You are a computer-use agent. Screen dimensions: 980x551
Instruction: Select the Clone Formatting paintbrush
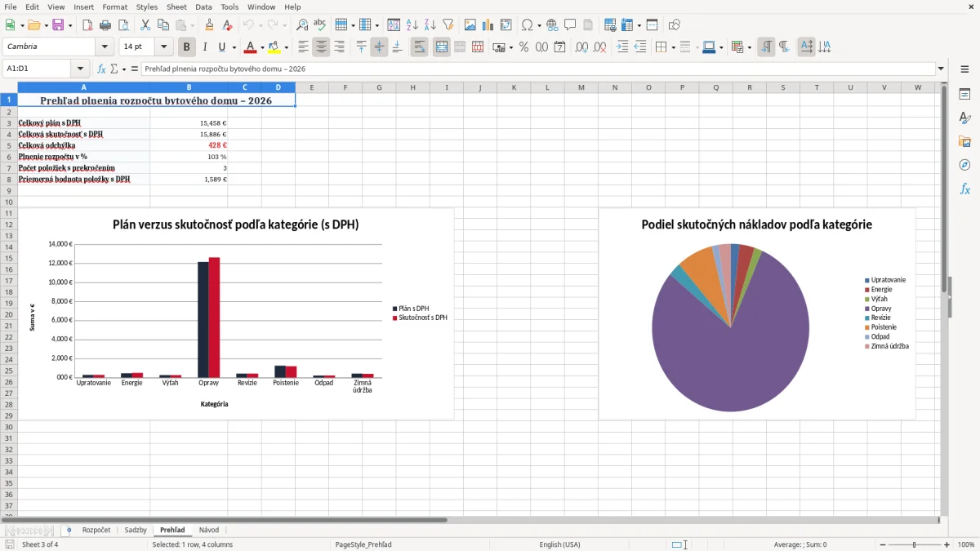pyautogui.click(x=209, y=25)
